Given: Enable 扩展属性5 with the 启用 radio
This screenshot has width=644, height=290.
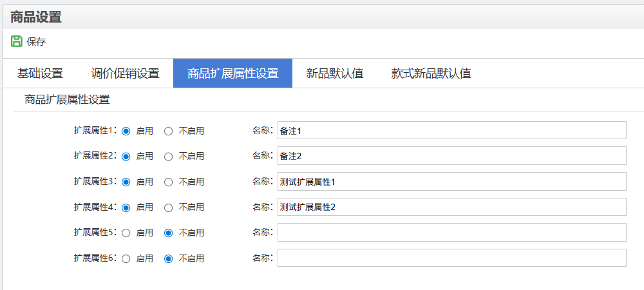Looking at the screenshot, I should [x=126, y=233].
